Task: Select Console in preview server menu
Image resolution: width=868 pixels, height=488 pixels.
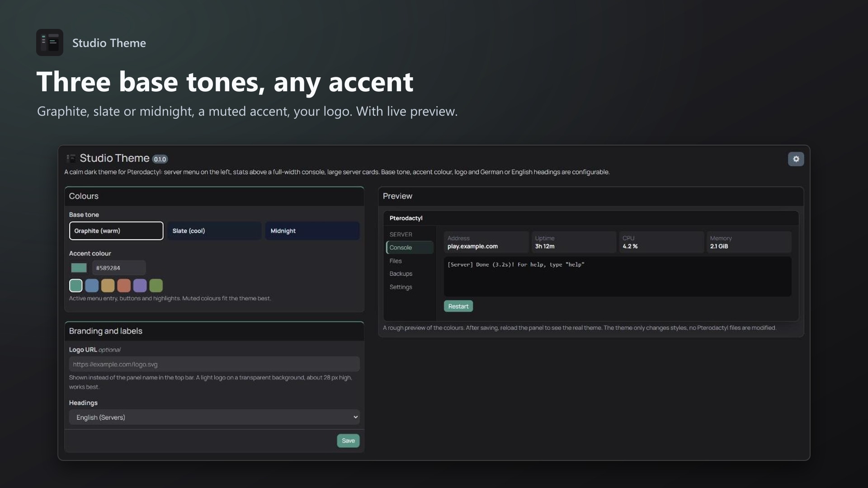Action: (410, 248)
